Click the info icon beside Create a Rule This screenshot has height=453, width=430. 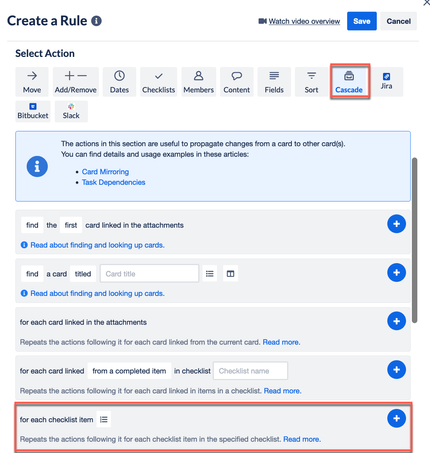point(97,21)
